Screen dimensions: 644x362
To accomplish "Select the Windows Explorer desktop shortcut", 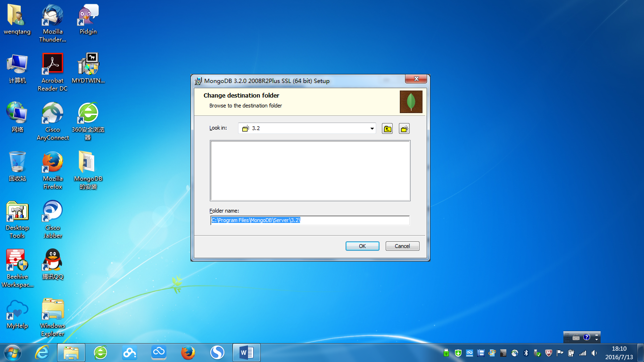I will (53, 318).
